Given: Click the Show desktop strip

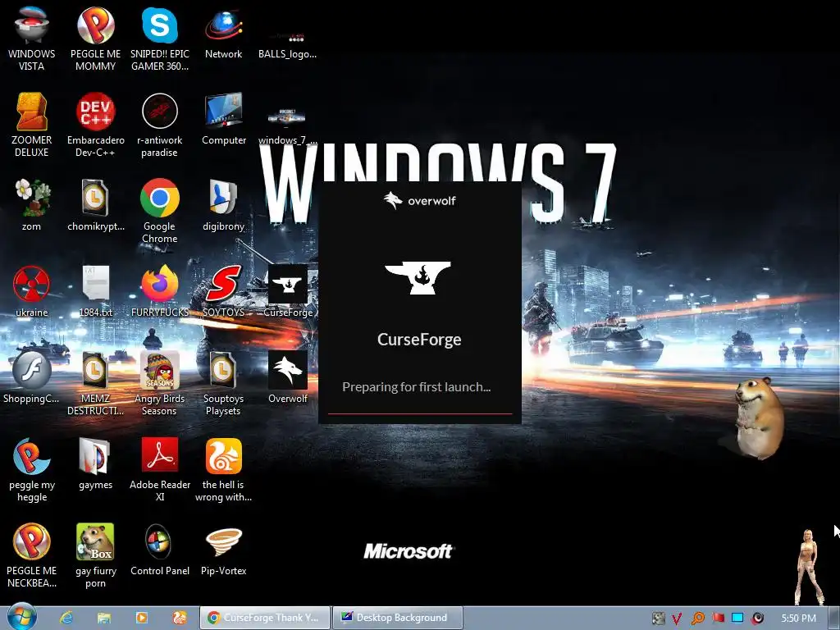Looking at the screenshot, I should tap(834, 618).
